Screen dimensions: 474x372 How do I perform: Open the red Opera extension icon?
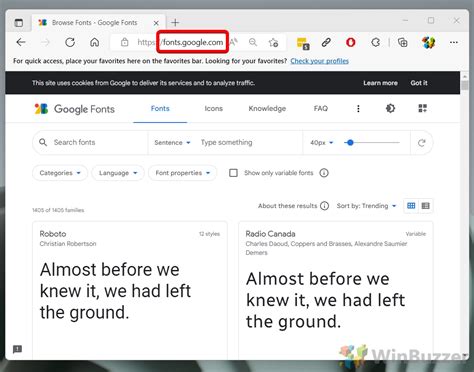click(350, 42)
